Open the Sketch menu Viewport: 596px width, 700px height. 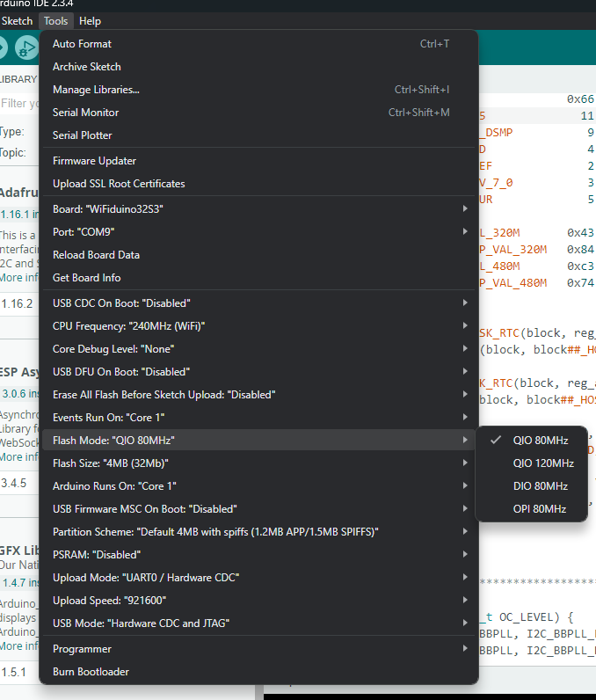(x=17, y=21)
